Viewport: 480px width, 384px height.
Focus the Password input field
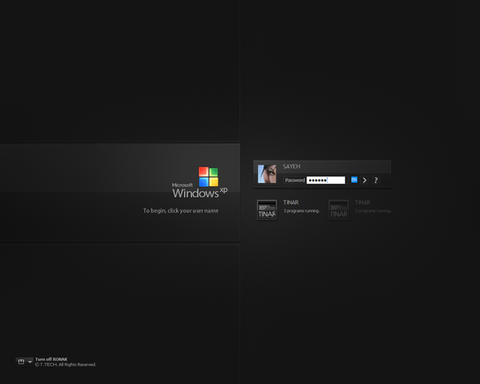[326, 180]
